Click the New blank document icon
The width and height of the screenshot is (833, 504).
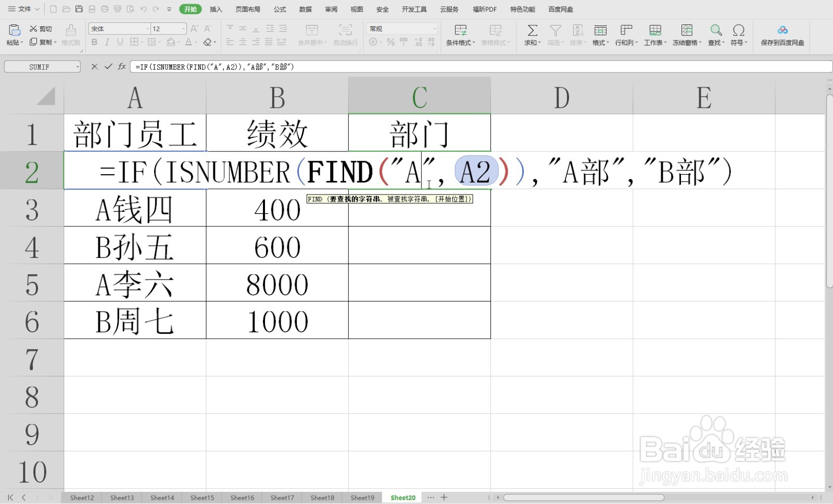54,9
